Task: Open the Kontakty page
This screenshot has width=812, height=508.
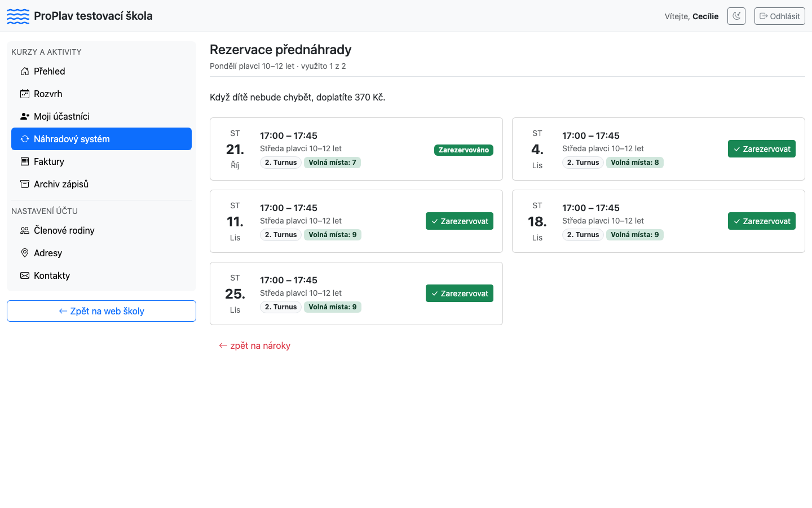Action: click(x=101, y=275)
